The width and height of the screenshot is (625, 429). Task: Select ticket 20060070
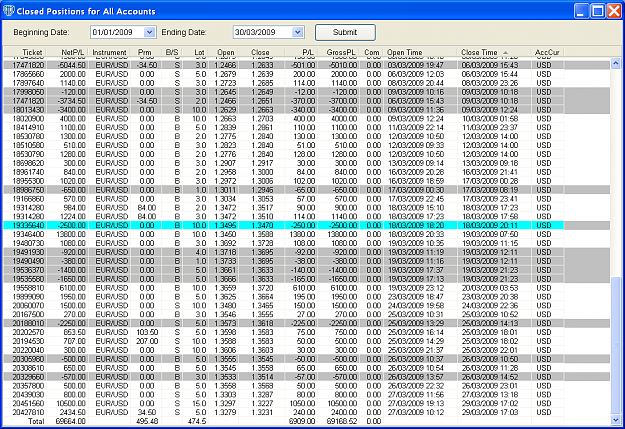point(28,305)
